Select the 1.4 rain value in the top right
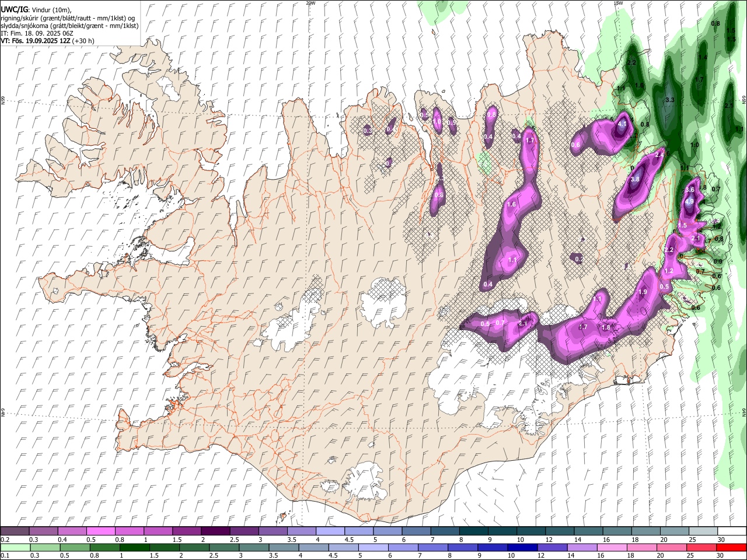 703,58
